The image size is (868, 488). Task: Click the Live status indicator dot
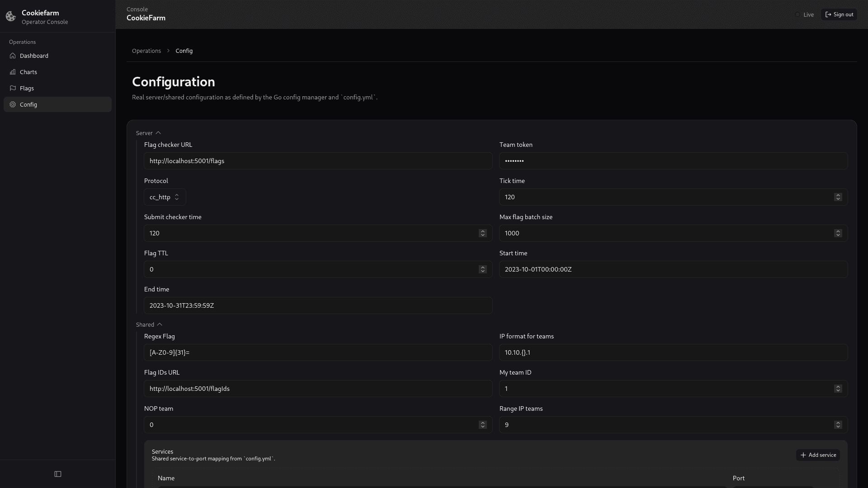coord(797,14)
